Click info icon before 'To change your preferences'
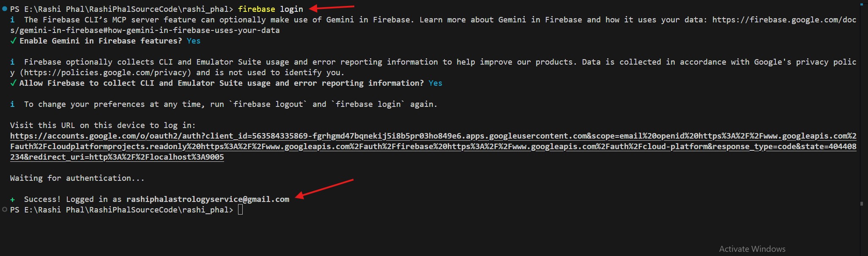Screen dimensions: 868x256 13,104
